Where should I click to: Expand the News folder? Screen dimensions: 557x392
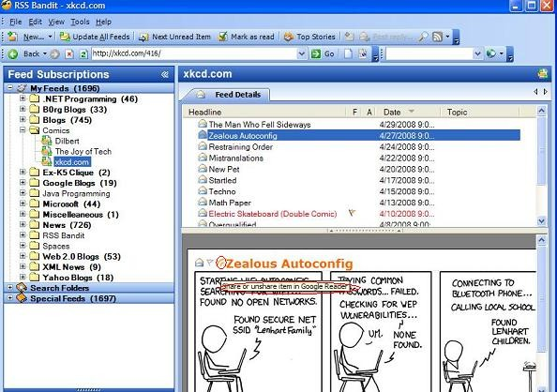click(23, 224)
